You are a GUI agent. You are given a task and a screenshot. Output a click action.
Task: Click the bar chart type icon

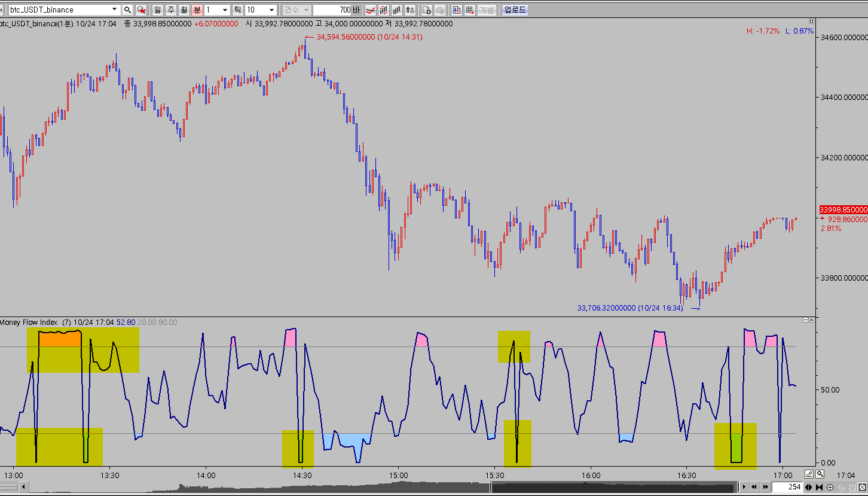coord(396,10)
